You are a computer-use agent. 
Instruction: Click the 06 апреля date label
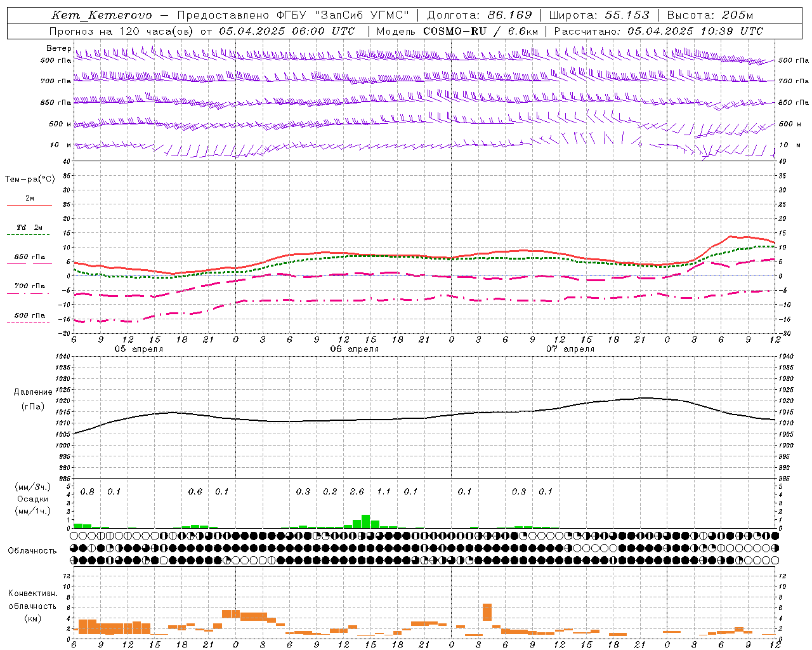[354, 349]
